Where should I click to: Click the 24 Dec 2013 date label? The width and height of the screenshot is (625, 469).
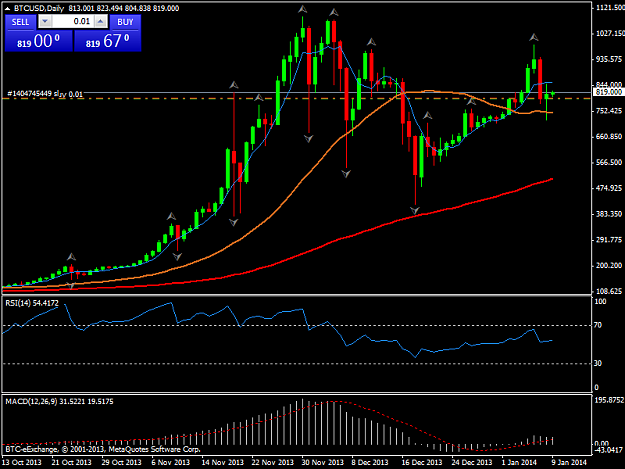pos(472,462)
